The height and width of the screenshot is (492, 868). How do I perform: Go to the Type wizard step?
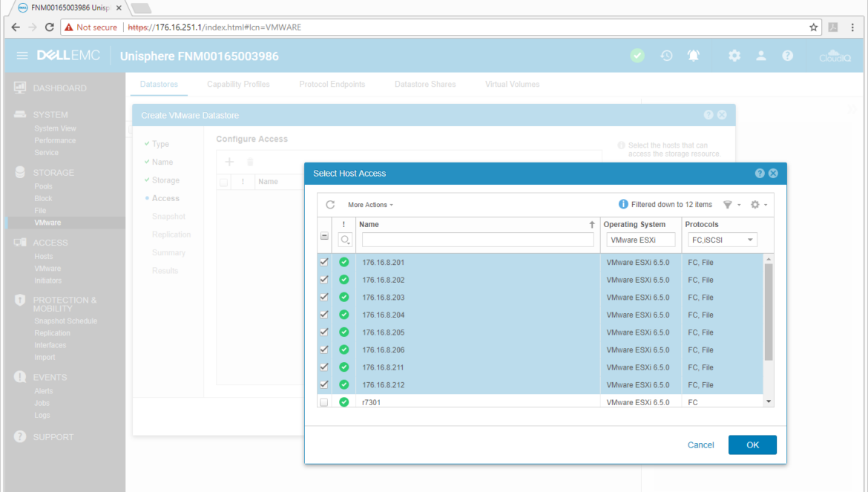click(x=160, y=144)
